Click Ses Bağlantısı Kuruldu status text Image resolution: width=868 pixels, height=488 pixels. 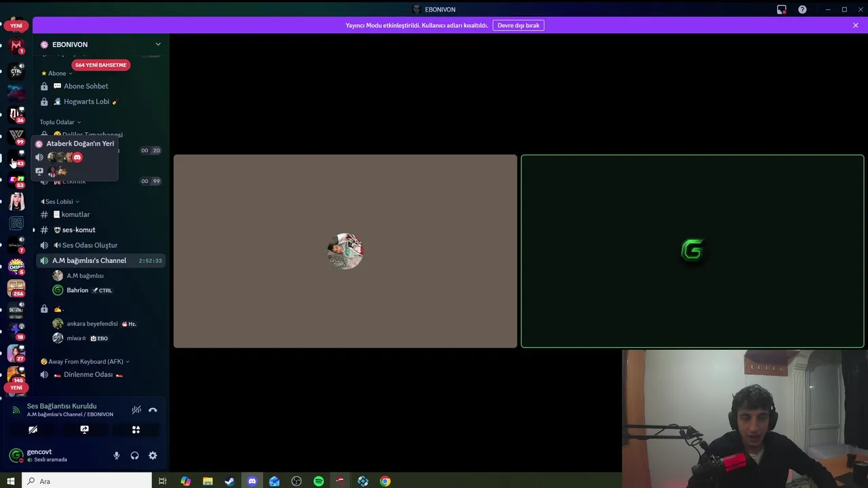point(62,406)
